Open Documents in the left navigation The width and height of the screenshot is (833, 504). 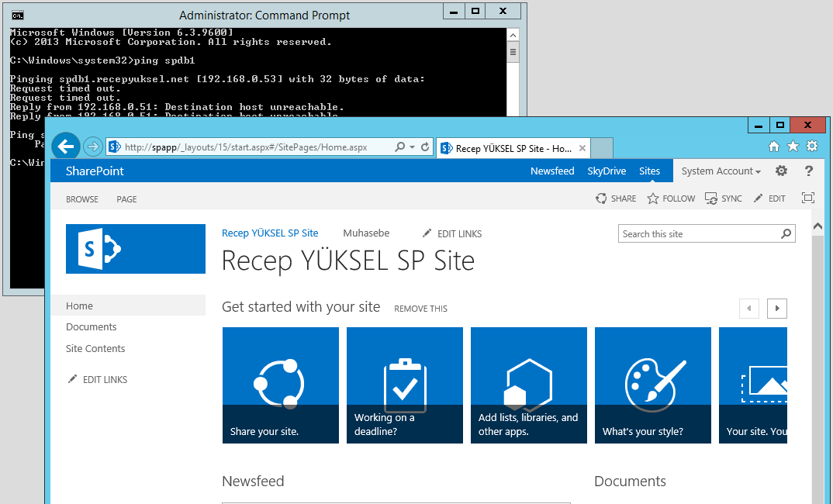coord(92,327)
